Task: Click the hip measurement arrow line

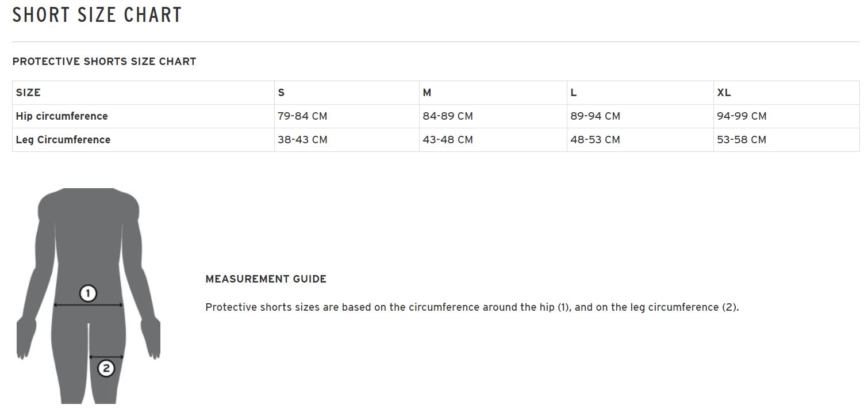Action: pos(63,306)
